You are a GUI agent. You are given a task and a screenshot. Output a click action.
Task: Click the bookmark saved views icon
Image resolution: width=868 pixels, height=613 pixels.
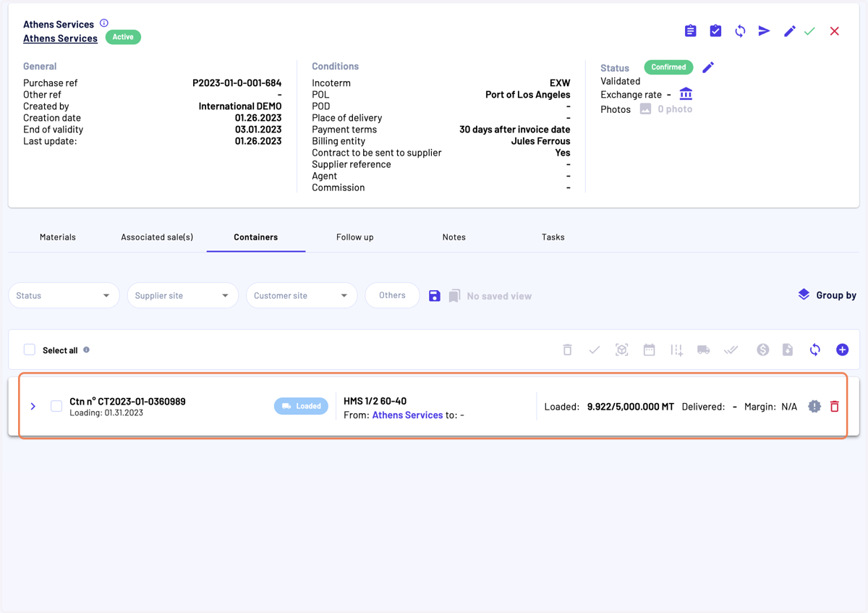tap(454, 296)
